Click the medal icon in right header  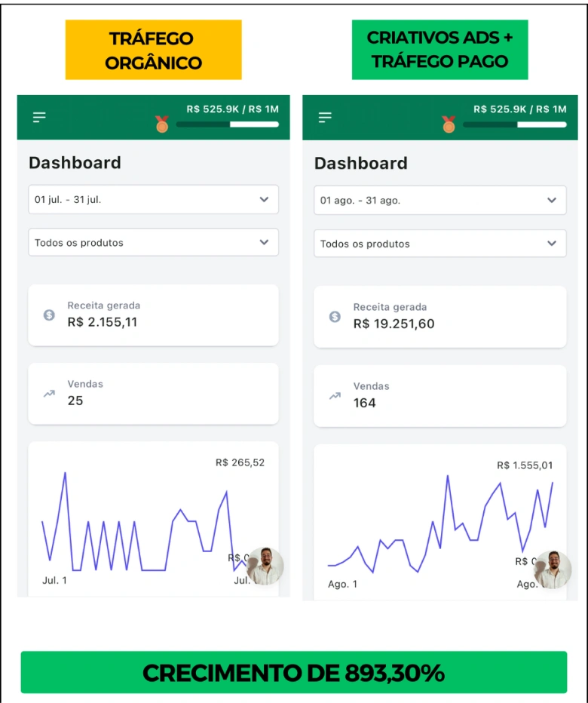pyautogui.click(x=449, y=124)
